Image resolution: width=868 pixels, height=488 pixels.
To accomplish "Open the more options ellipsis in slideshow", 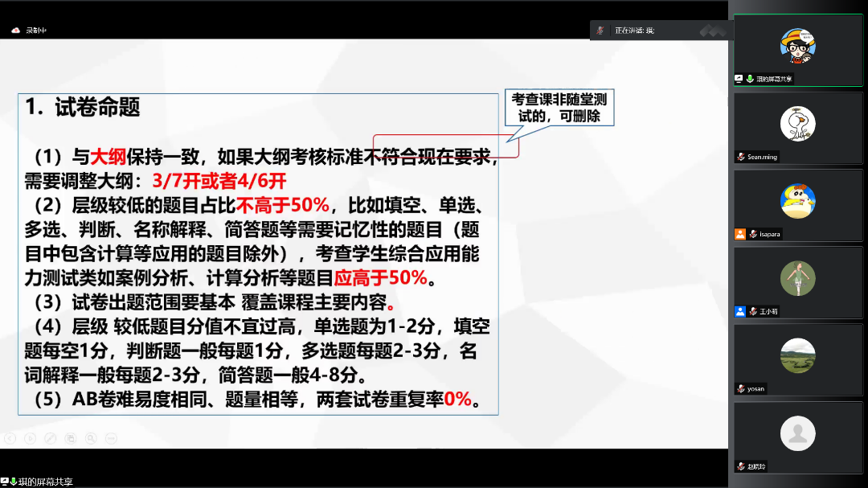I will [x=111, y=438].
